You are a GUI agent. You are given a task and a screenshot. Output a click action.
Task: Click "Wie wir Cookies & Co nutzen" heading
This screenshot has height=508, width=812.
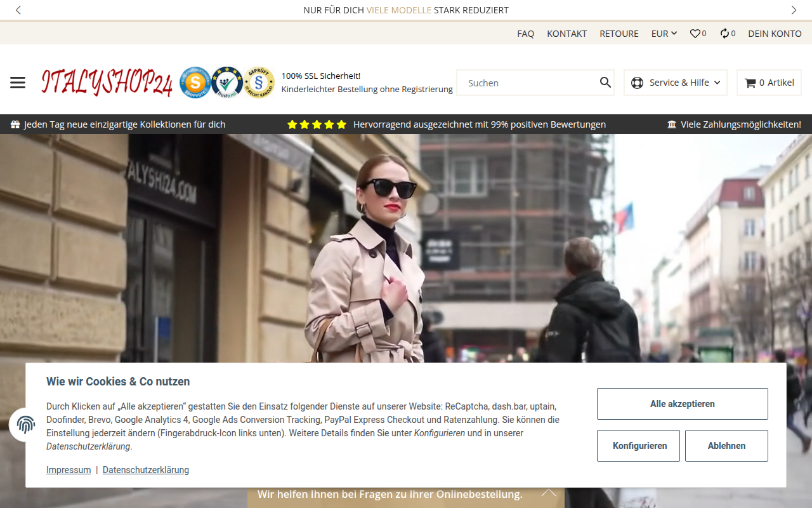[118, 382]
